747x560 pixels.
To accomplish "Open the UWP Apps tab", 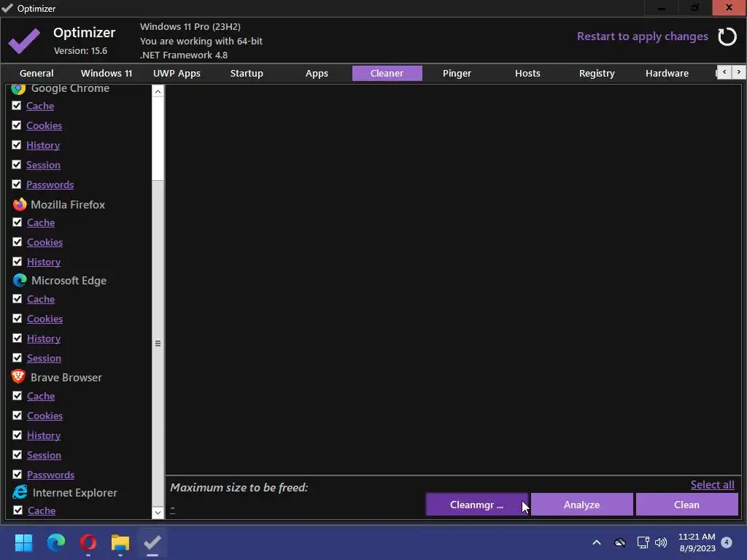I will pyautogui.click(x=177, y=74).
